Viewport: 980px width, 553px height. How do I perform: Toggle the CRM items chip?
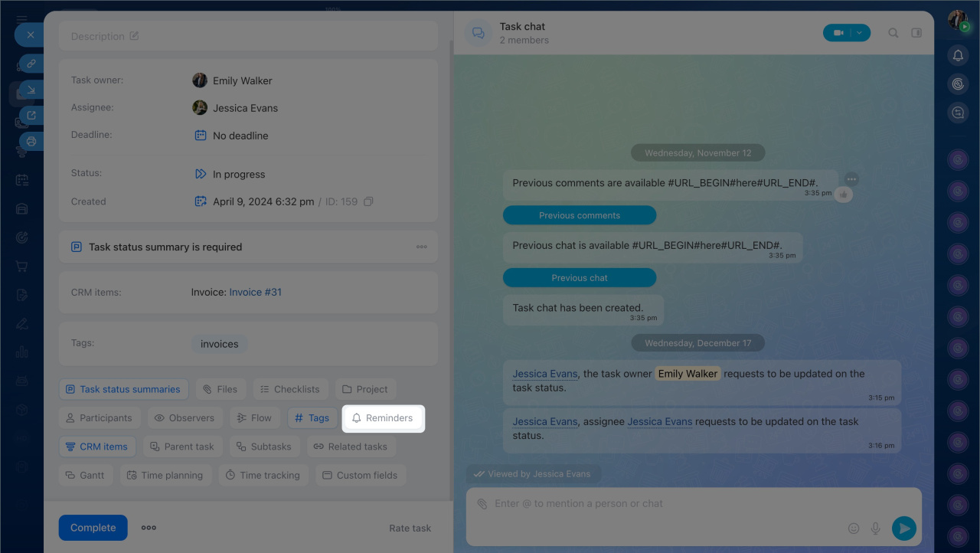[x=97, y=447]
